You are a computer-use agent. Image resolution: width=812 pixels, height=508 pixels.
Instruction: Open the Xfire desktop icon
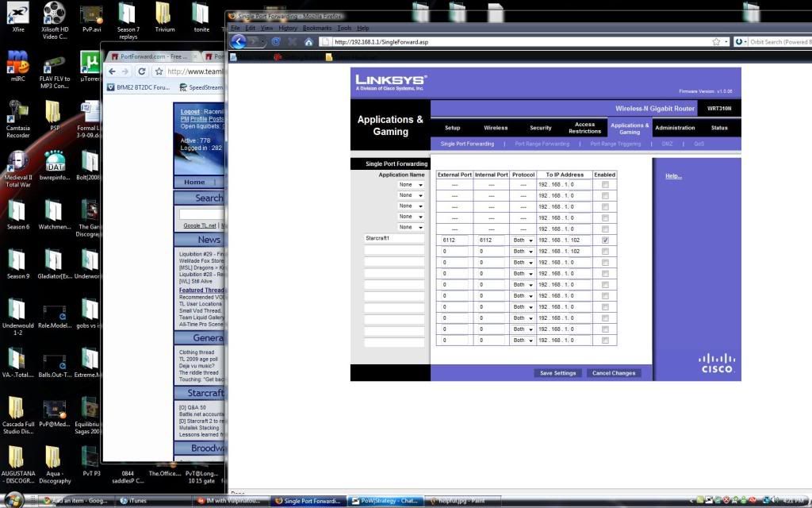(x=18, y=17)
